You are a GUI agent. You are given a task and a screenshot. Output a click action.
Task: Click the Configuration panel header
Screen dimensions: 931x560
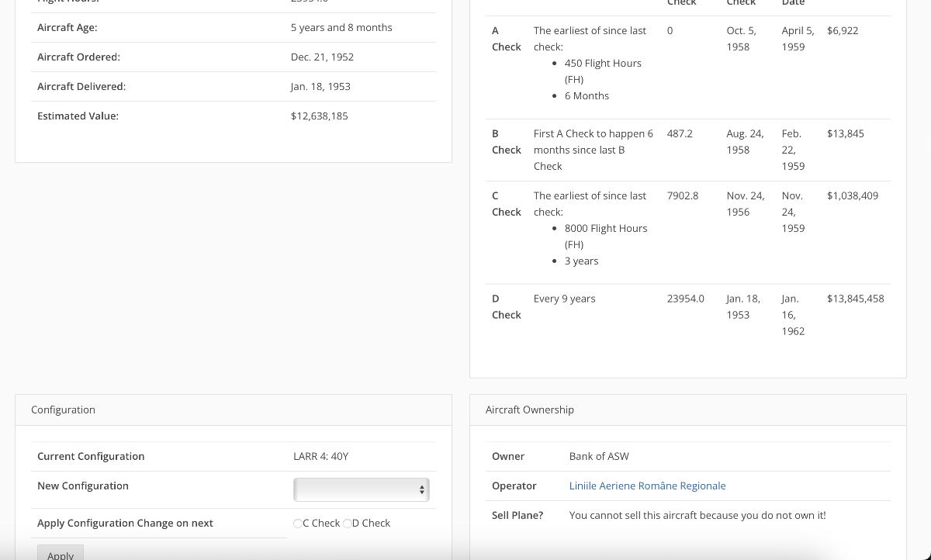point(63,410)
